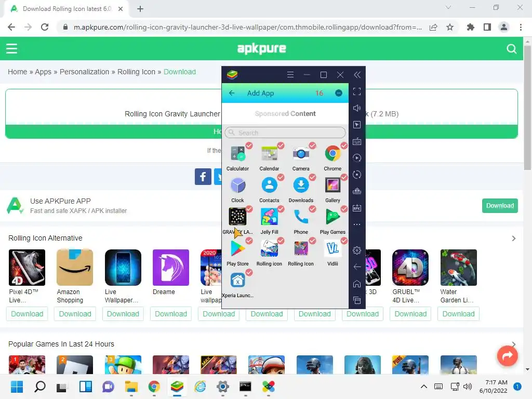Screen dimensions: 532x399
Task: Deselect all via blue minus toggle
Action: point(339,93)
